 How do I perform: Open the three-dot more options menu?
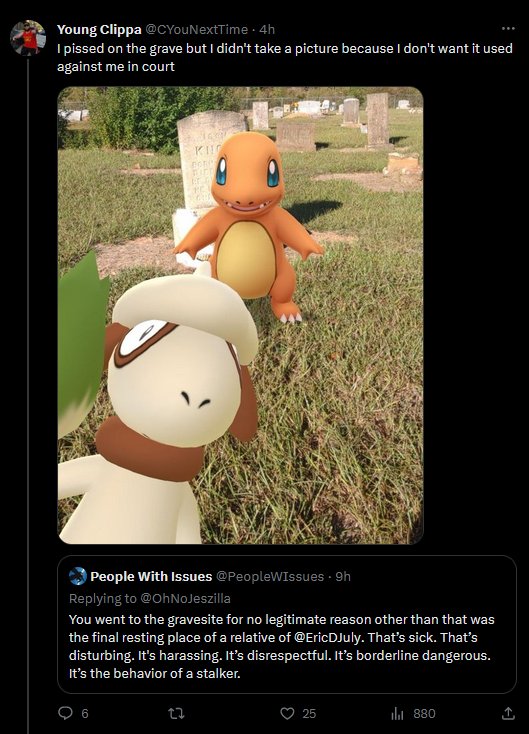click(x=508, y=29)
